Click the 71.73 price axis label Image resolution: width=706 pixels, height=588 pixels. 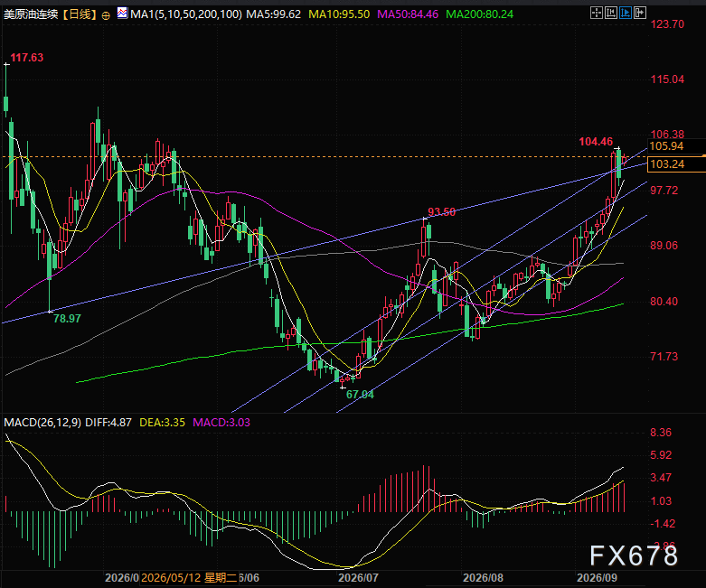click(664, 357)
